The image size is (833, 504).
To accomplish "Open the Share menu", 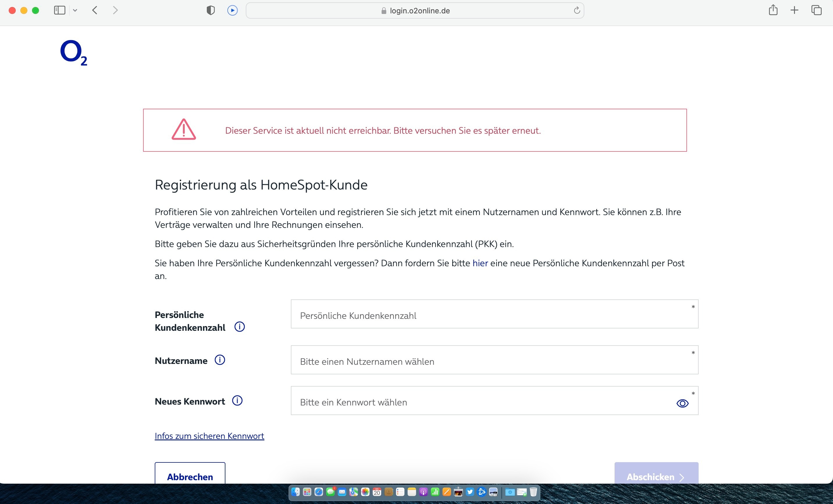I will point(773,10).
